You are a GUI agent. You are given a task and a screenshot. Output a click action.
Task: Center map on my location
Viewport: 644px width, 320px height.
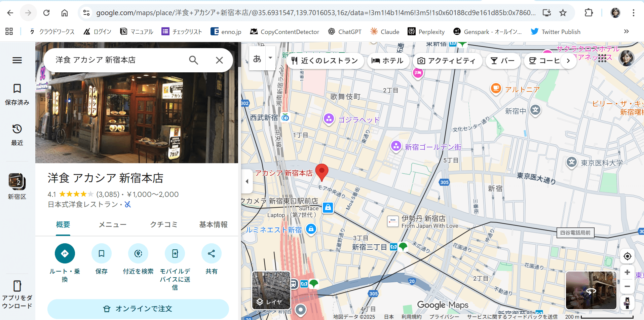627,256
